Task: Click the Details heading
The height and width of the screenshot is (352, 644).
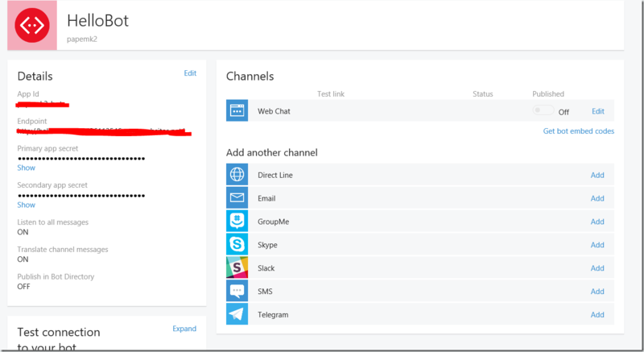Action: click(x=35, y=77)
